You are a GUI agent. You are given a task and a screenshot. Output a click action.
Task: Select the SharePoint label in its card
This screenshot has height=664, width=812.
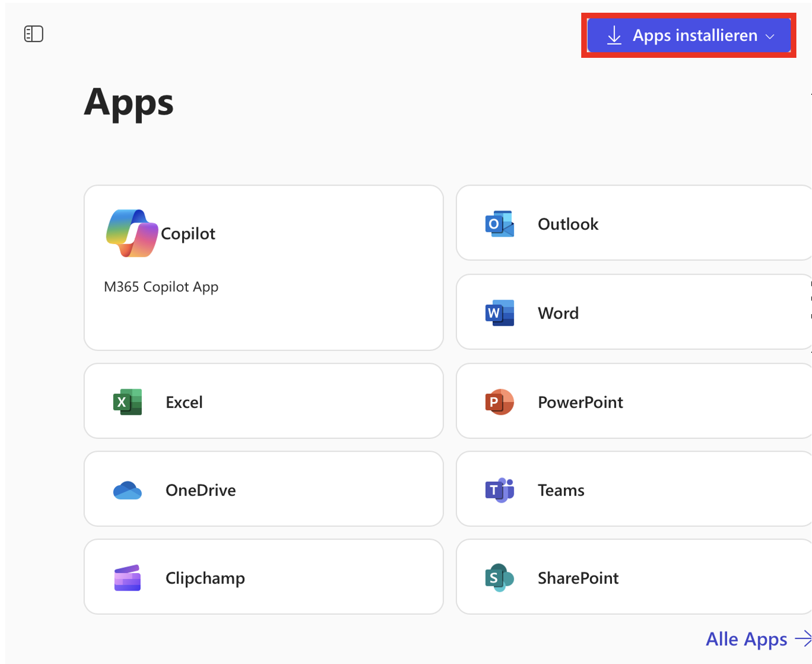[x=578, y=578]
